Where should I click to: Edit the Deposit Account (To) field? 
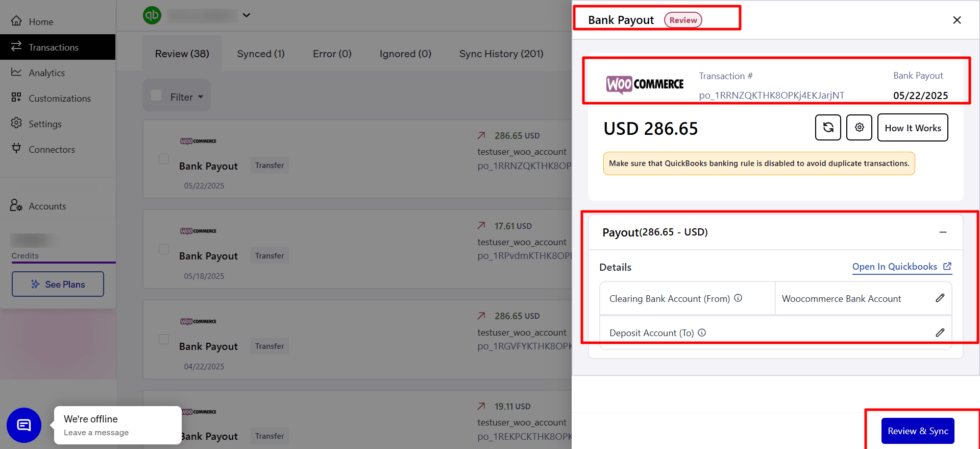[x=940, y=333]
